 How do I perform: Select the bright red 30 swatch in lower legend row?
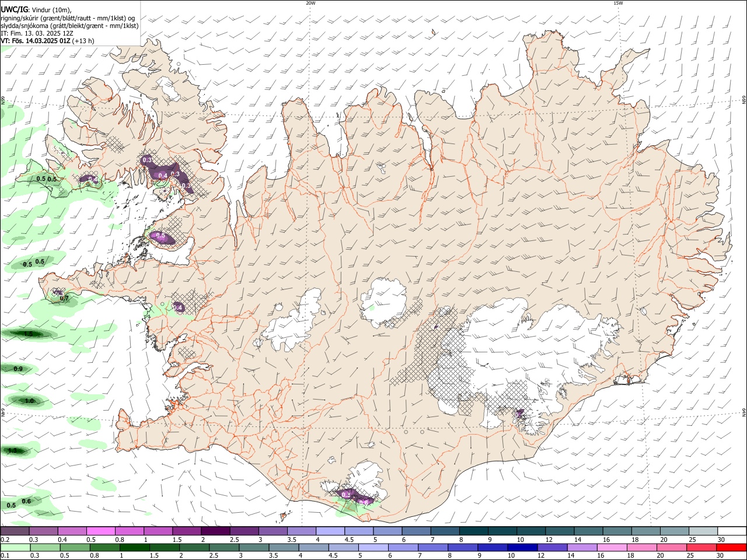732,547
